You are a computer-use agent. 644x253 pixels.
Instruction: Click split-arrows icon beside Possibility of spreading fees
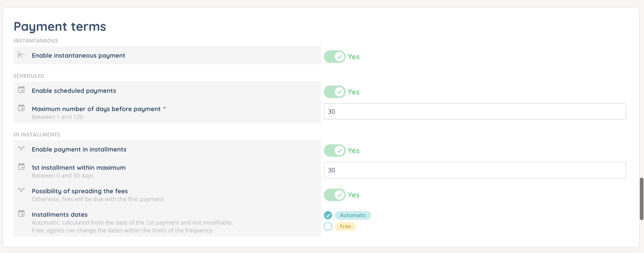(21, 190)
